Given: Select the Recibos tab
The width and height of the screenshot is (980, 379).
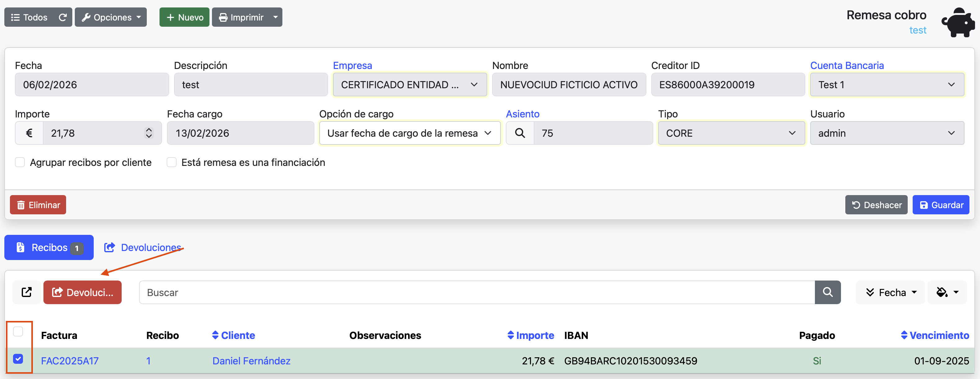Looking at the screenshot, I should [x=49, y=247].
